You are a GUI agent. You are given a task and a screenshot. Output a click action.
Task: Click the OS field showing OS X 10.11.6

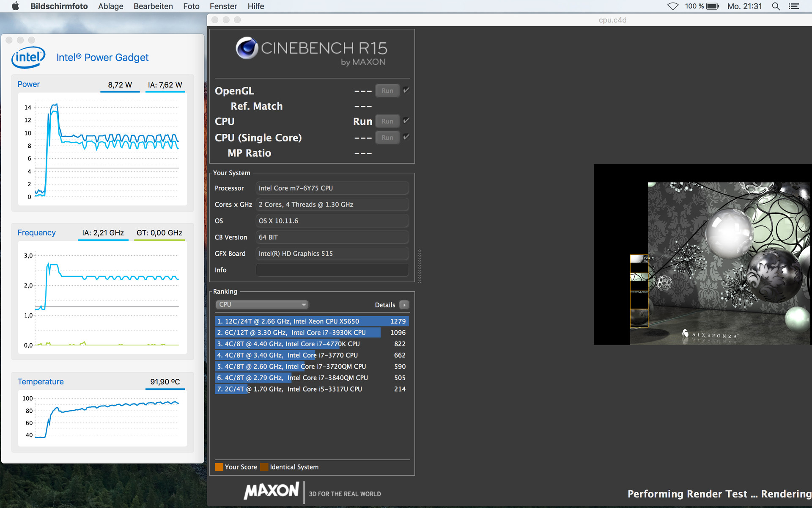332,221
